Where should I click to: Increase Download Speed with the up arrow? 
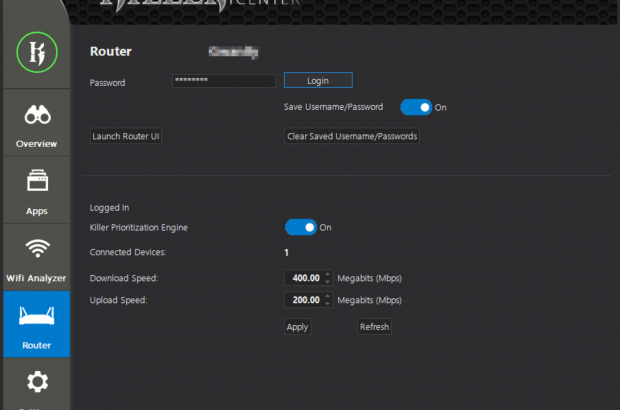tap(327, 274)
